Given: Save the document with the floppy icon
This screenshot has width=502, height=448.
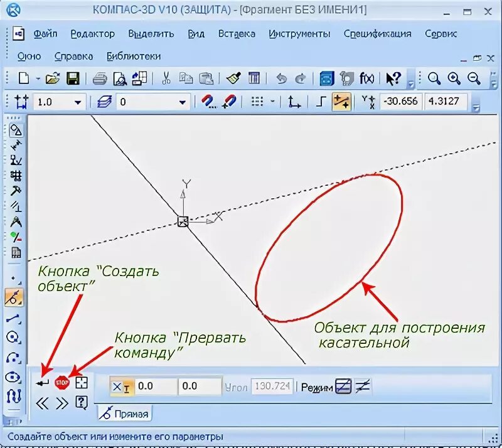Looking at the screenshot, I should [x=73, y=78].
